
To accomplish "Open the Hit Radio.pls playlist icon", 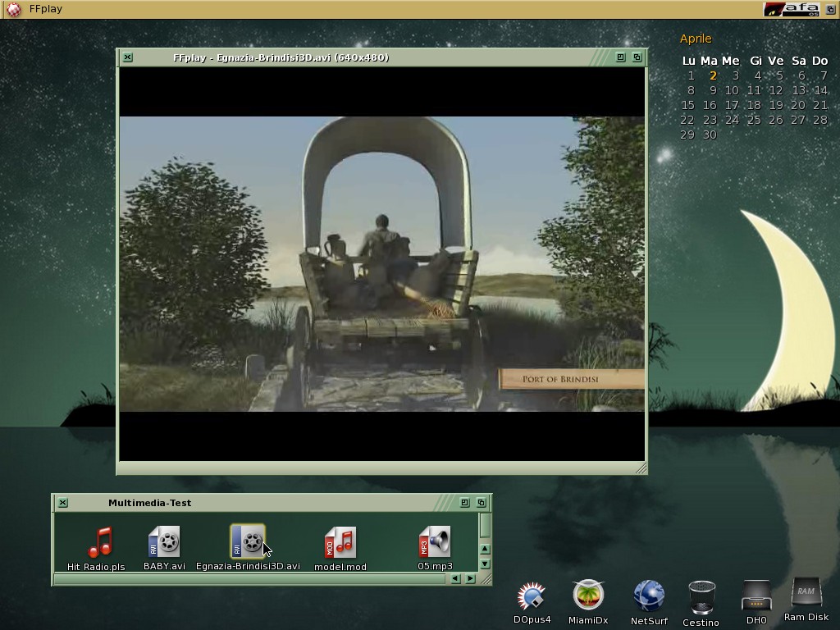I will (100, 543).
